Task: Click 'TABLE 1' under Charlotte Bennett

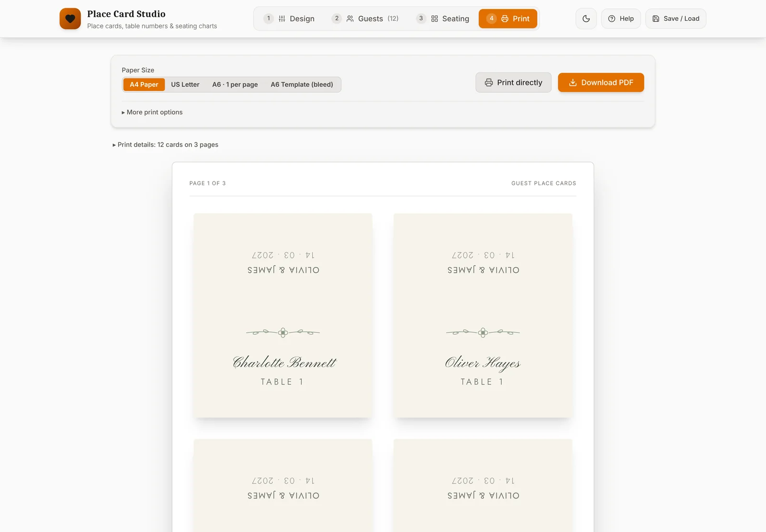Action: coord(282,382)
